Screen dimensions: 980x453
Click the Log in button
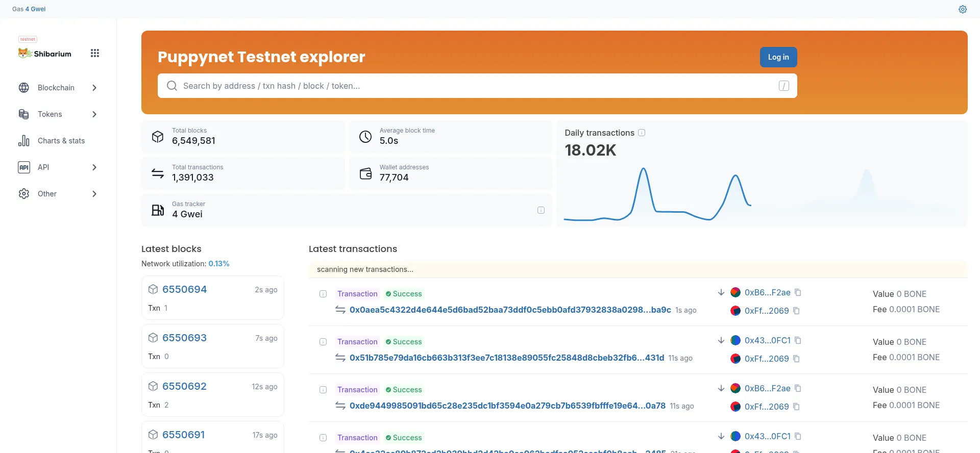coord(778,57)
